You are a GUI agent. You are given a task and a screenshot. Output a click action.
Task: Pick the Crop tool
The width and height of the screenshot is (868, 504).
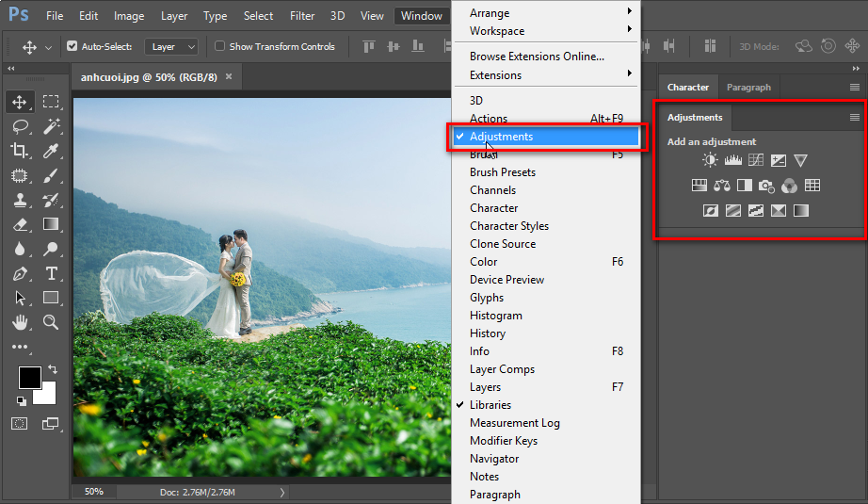20,151
